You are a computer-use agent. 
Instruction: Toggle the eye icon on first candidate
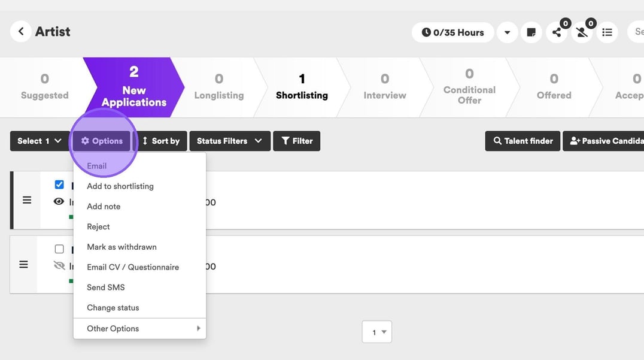(59, 202)
